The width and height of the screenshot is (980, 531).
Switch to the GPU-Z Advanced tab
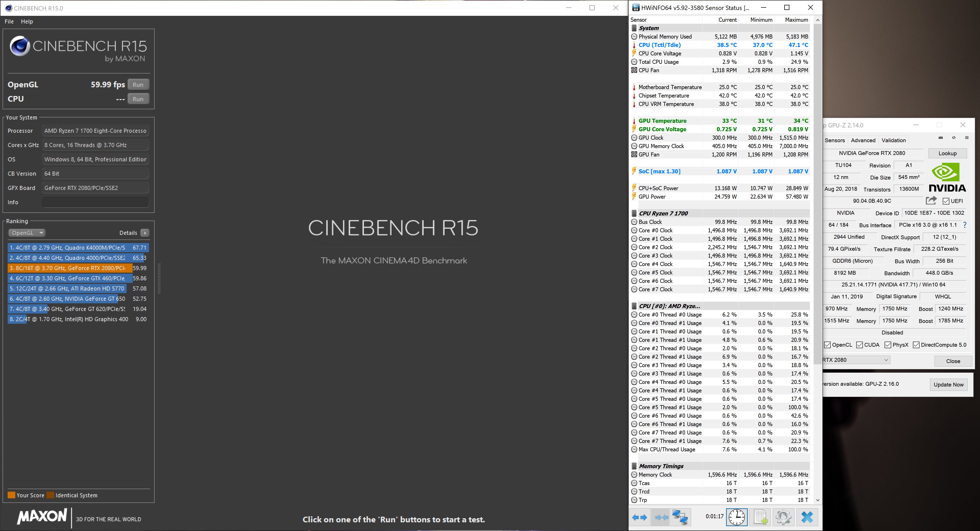(863, 140)
